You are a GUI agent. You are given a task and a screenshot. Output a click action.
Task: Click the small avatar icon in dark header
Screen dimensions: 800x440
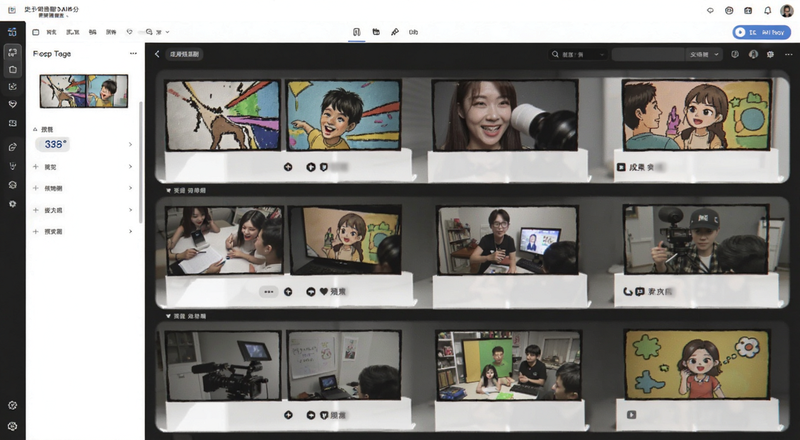(753, 54)
